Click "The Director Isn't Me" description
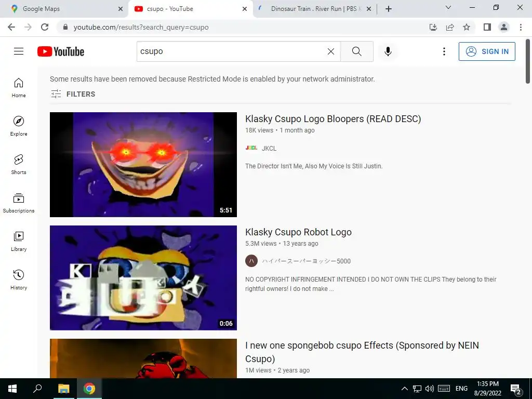Viewport: 532px width, 399px height. [314, 166]
